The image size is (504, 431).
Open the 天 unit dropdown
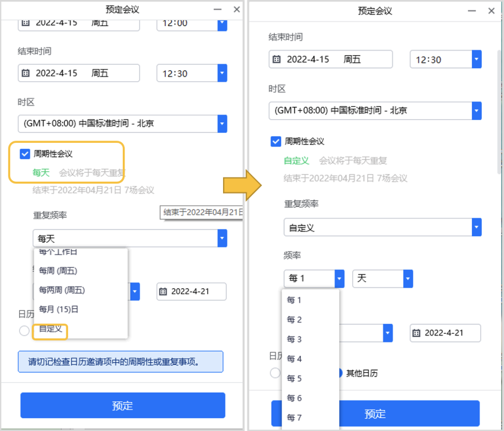[x=407, y=278]
